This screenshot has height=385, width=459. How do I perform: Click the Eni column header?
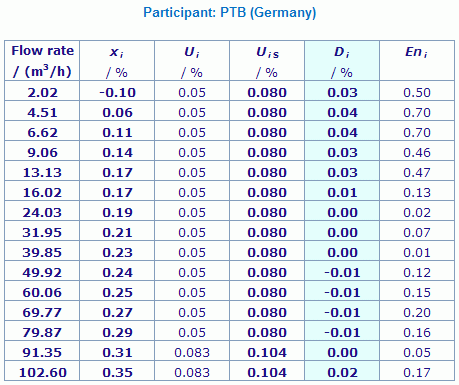point(417,61)
